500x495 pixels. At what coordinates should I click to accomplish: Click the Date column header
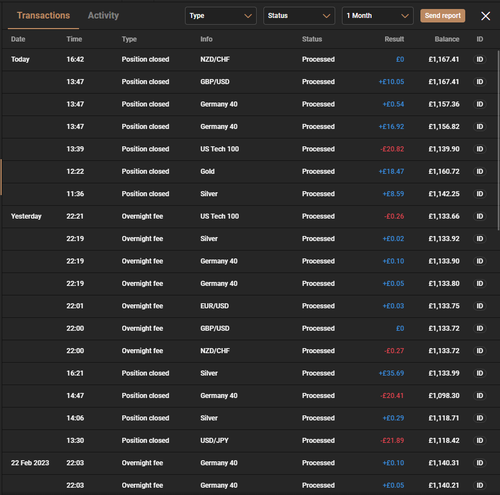(18, 39)
